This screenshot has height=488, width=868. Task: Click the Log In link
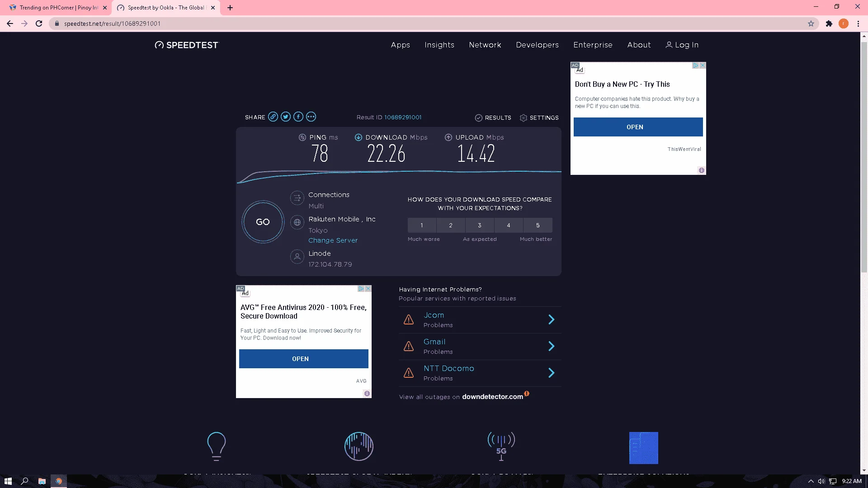(x=682, y=45)
